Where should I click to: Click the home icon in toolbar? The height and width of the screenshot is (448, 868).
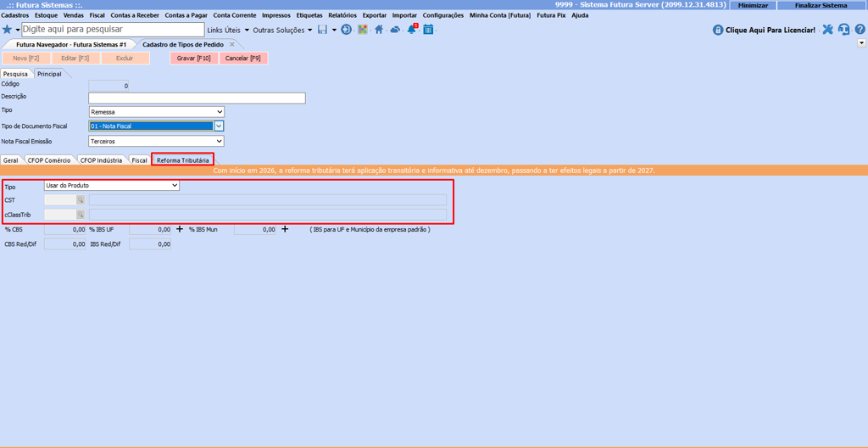[x=379, y=30]
